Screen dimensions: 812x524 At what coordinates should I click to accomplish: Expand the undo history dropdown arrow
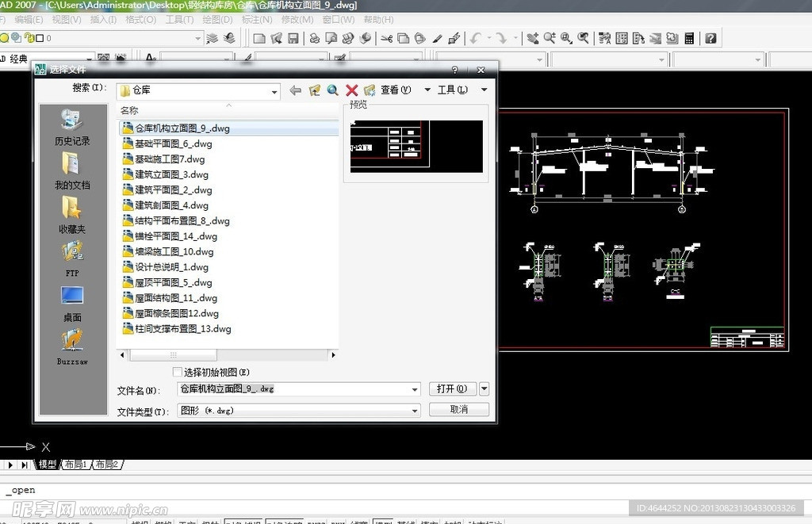coord(488,38)
